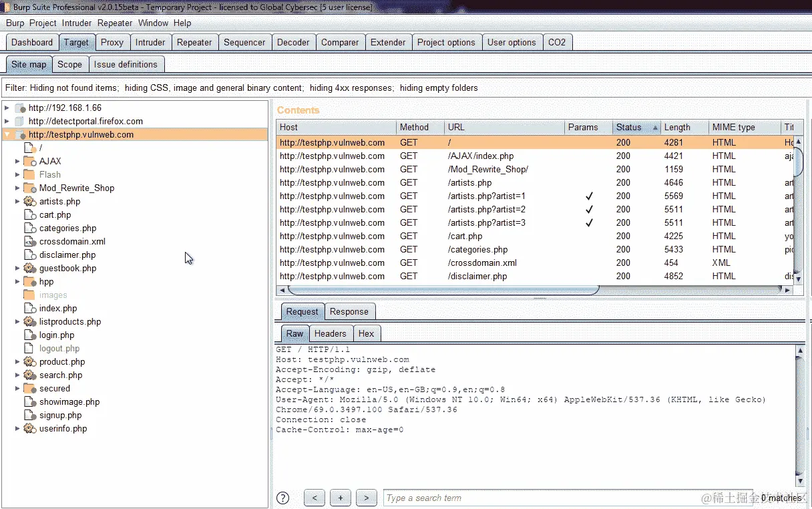Click the signup.php file icon

tap(29, 415)
